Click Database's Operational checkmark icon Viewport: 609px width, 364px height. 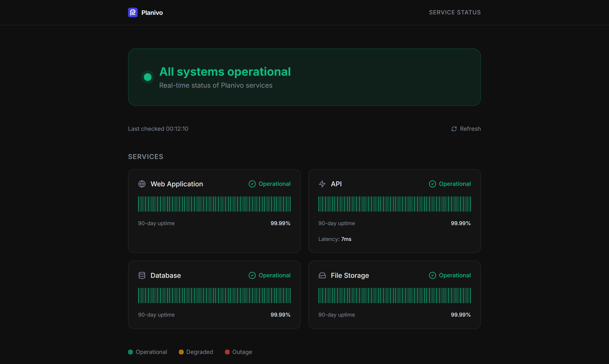pyautogui.click(x=252, y=275)
